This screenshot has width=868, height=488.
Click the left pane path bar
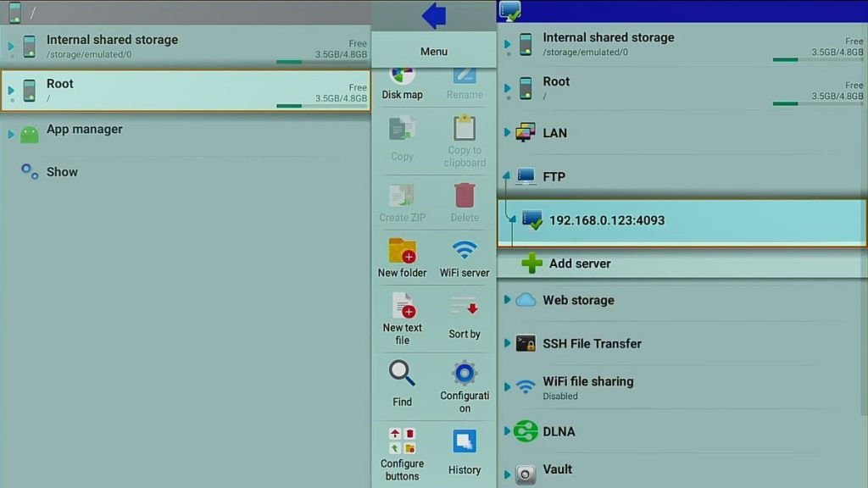pyautogui.click(x=186, y=12)
